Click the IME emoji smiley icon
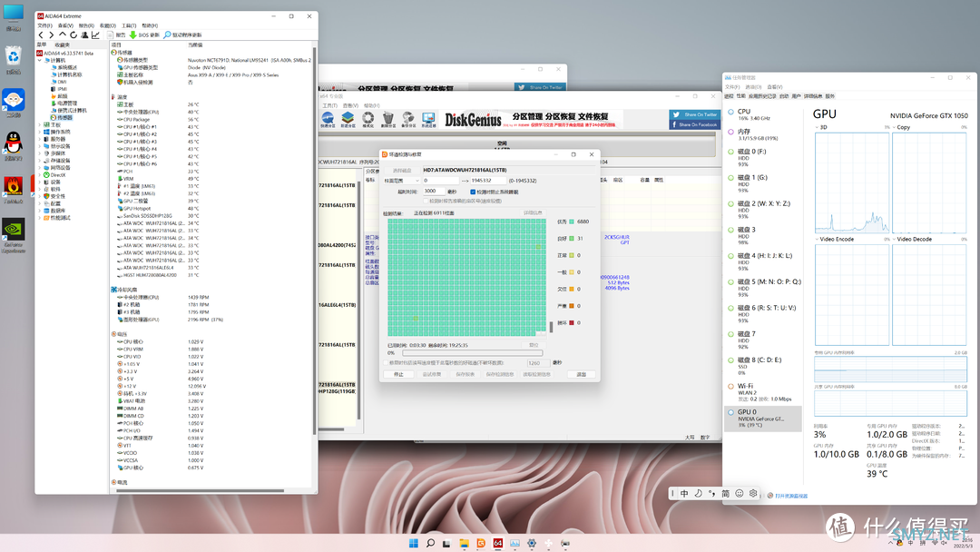The width and height of the screenshot is (980, 552). (740, 493)
